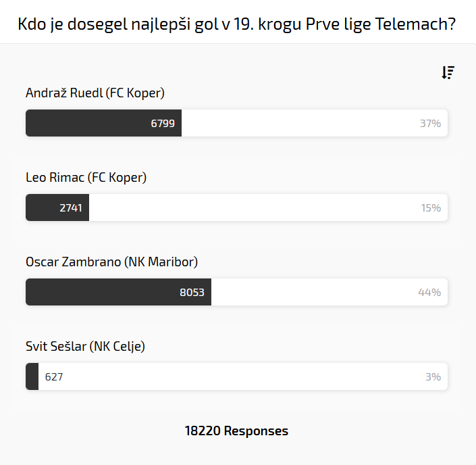Viewport: 476px width, 465px height.
Task: Choose the Svit Sešlar (NK Celje) option label
Action: (x=85, y=347)
